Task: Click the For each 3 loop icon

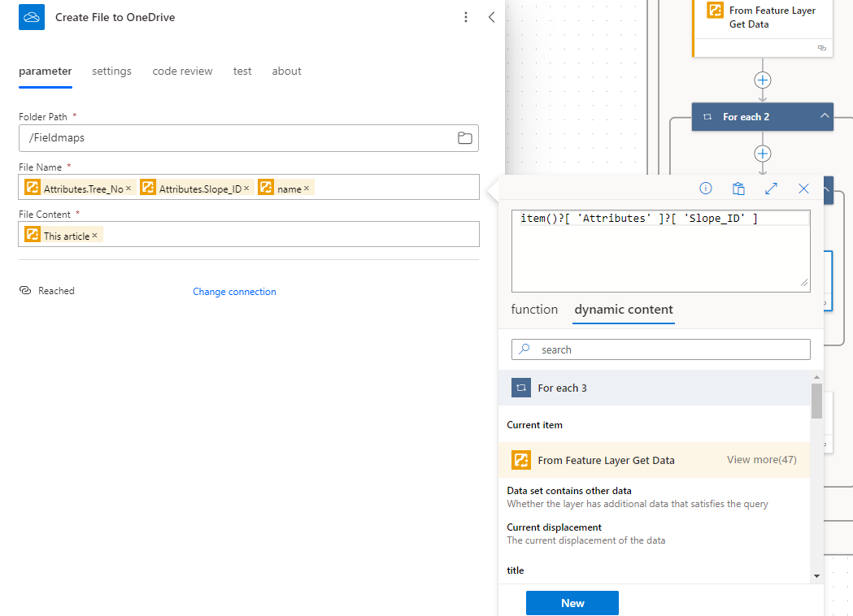Action: pos(520,388)
